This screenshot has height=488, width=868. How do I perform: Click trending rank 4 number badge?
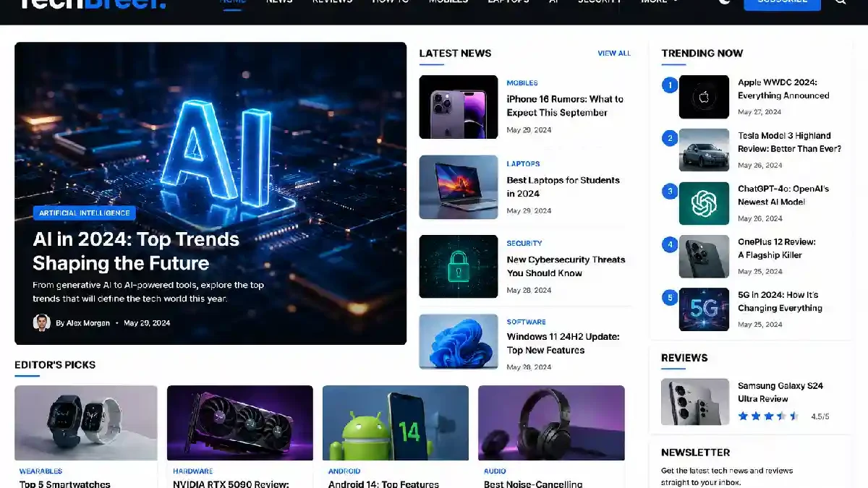pyautogui.click(x=670, y=244)
